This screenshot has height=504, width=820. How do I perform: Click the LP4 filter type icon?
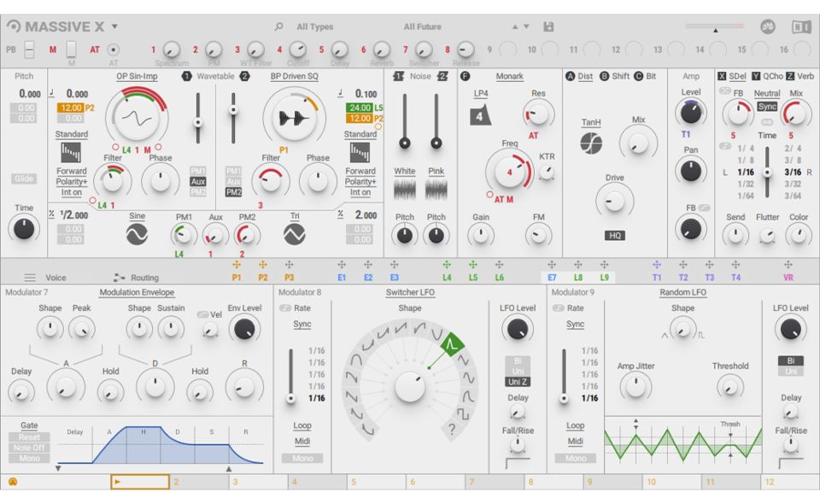(481, 114)
